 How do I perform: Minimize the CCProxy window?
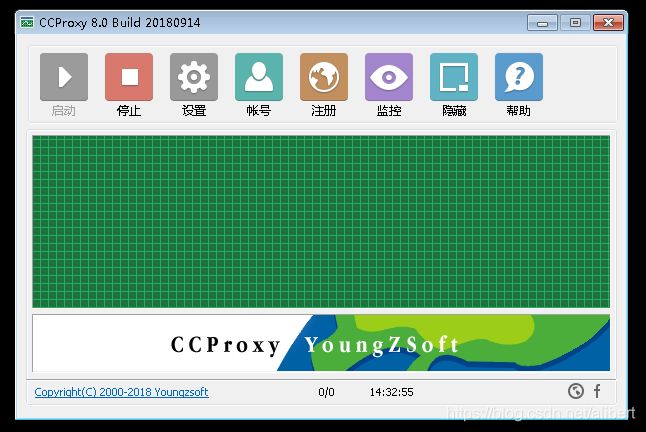coord(542,23)
